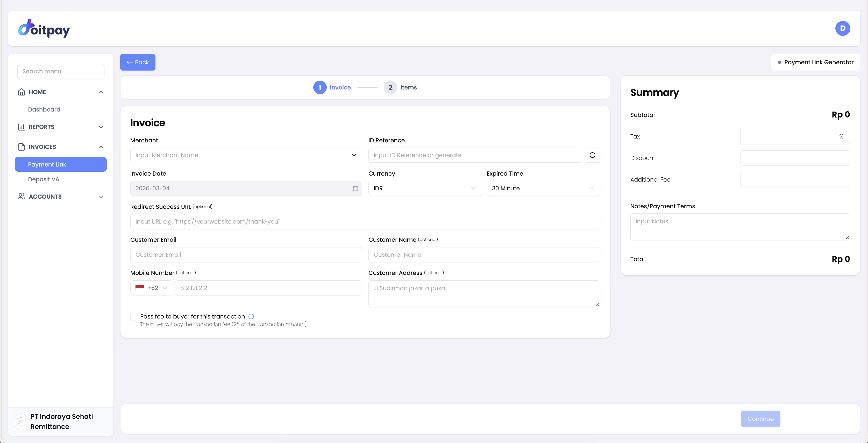Open Dashboard from the sidebar
Viewport: 868px width, 443px height.
coord(44,110)
